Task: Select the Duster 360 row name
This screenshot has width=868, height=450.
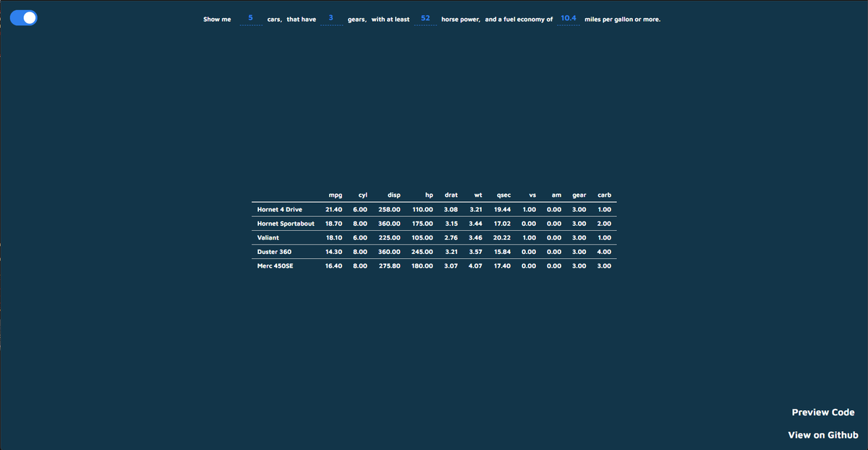Action: coord(274,252)
